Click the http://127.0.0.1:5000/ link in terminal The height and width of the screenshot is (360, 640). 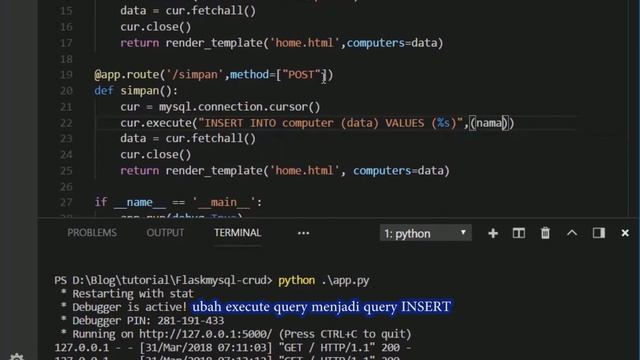(205, 334)
